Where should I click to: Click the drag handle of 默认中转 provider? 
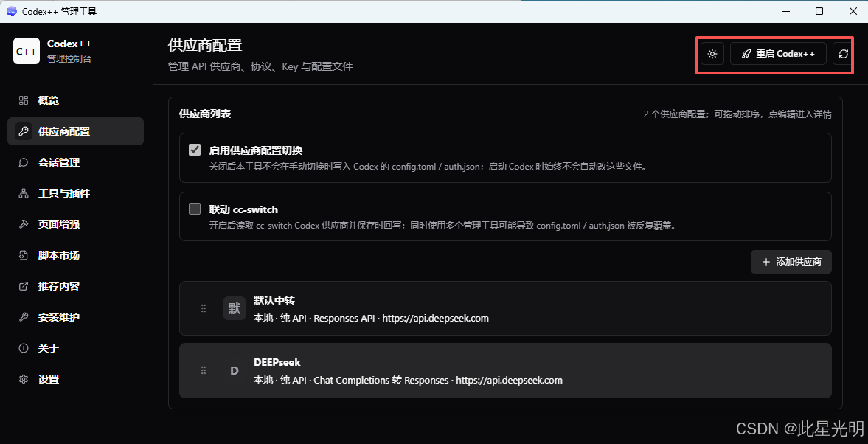click(x=203, y=308)
